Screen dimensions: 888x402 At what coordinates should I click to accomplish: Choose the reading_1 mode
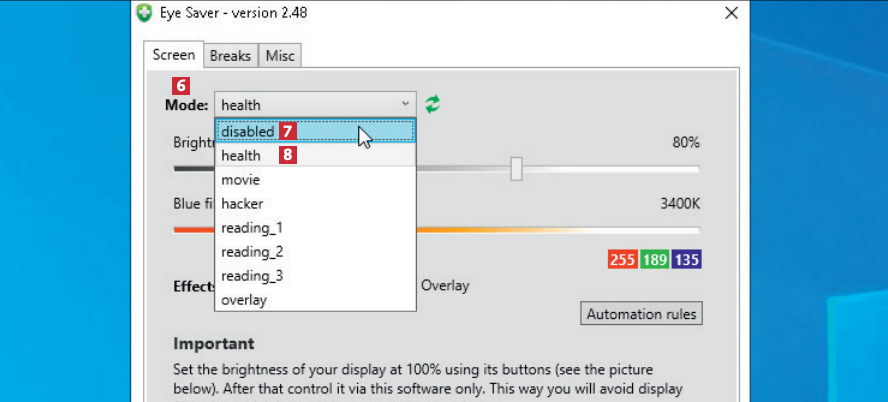pyautogui.click(x=252, y=228)
